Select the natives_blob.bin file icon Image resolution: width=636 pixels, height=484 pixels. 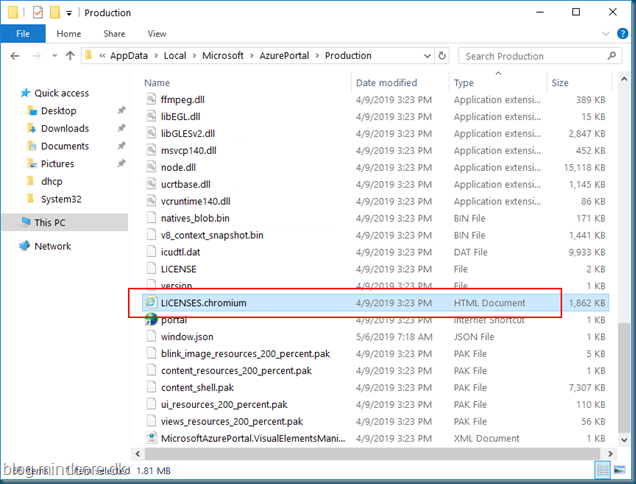pos(151,218)
